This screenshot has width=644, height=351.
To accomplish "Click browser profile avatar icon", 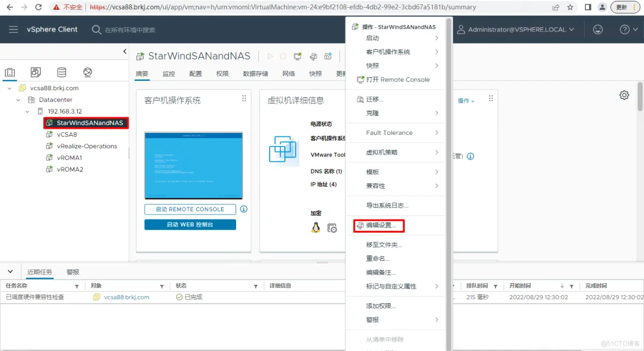I will click(602, 7).
